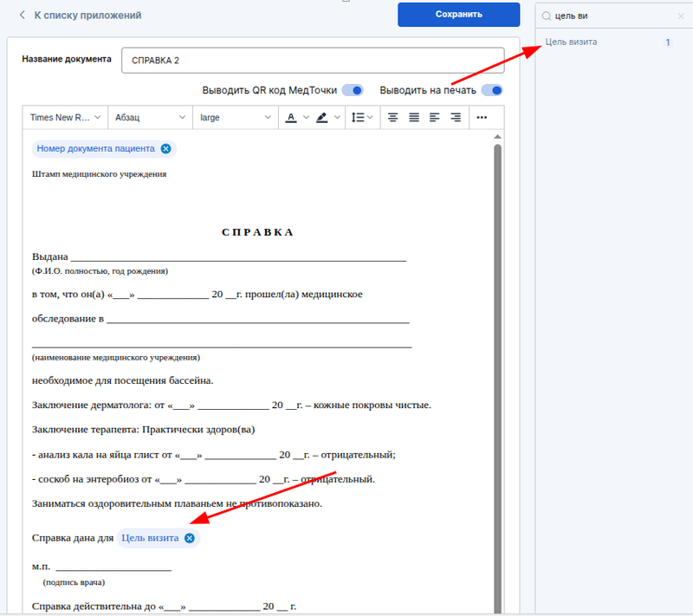Open the large font size dropdown
Image resolution: width=693 pixels, height=616 pixels.
tap(235, 118)
